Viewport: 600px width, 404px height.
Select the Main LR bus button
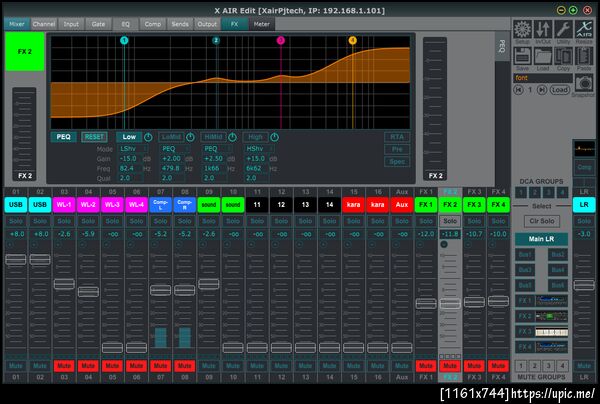[x=541, y=239]
